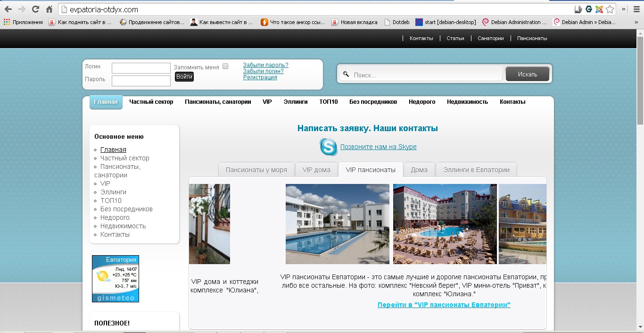Open the Dotdeb bookmark

pyautogui.click(x=397, y=22)
